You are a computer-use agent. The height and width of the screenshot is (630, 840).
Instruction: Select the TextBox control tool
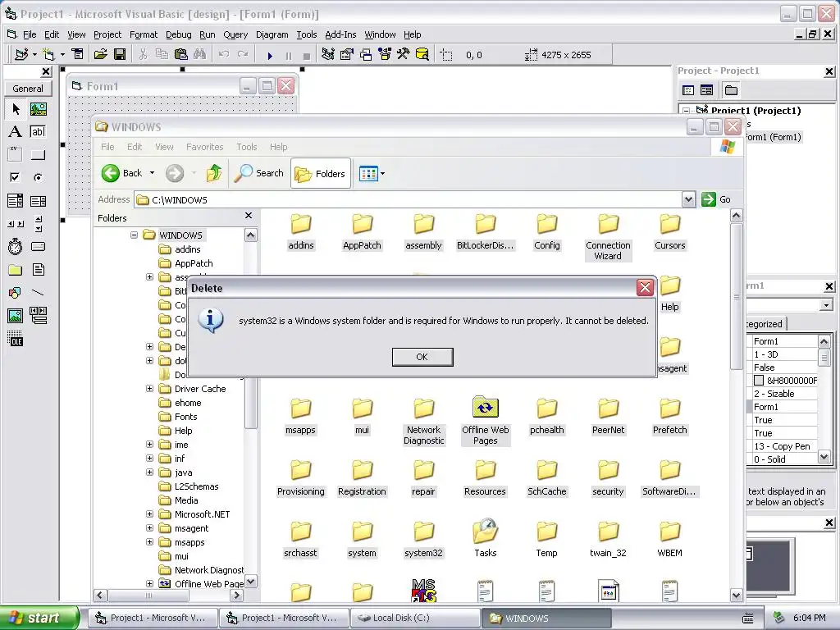pos(38,132)
